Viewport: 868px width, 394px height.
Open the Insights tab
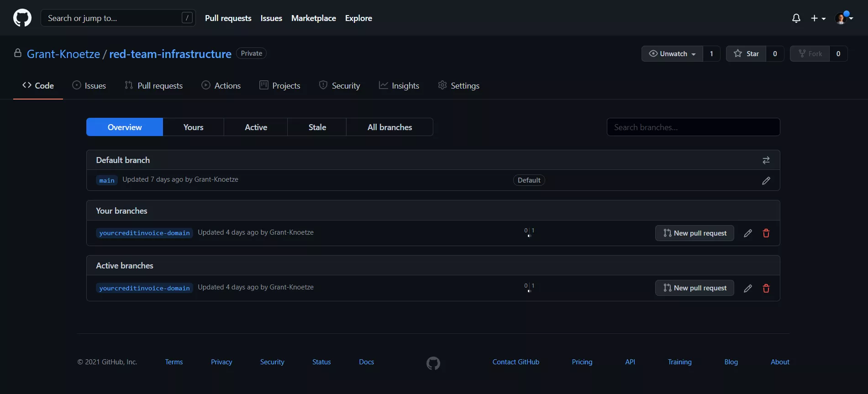point(399,85)
